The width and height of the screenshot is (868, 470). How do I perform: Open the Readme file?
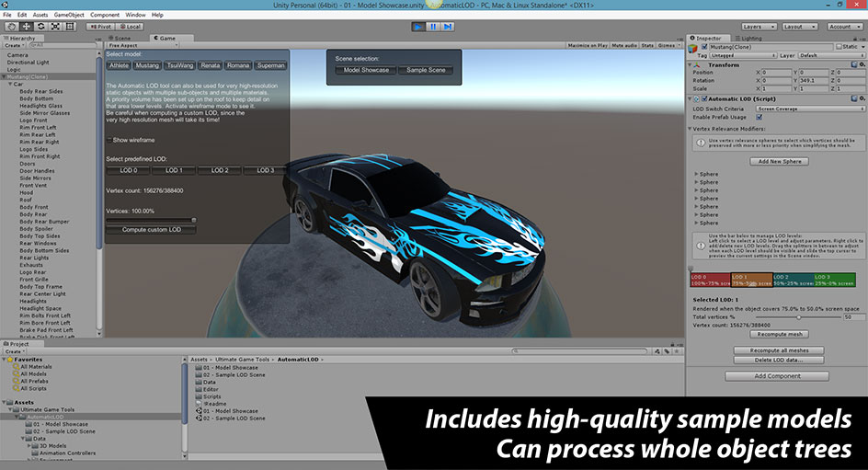(211, 404)
